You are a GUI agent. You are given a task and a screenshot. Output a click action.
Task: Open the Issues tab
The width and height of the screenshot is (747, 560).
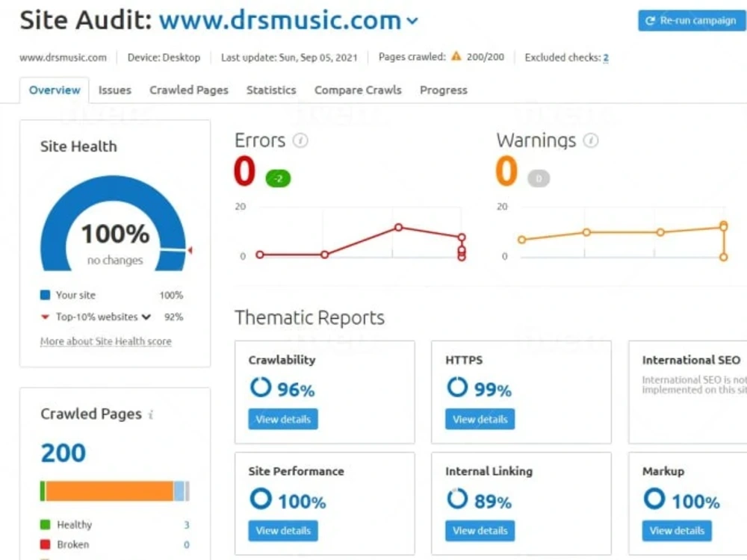pos(115,90)
